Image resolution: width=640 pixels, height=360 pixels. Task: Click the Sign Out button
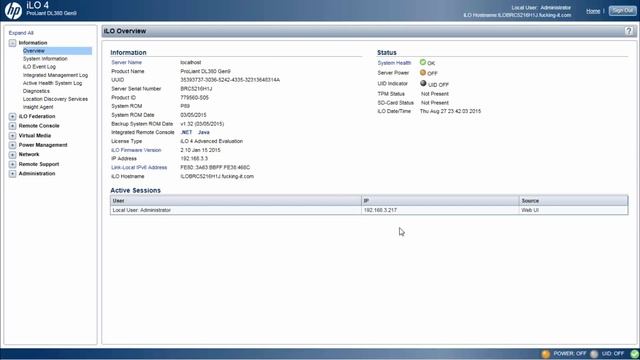622,11
